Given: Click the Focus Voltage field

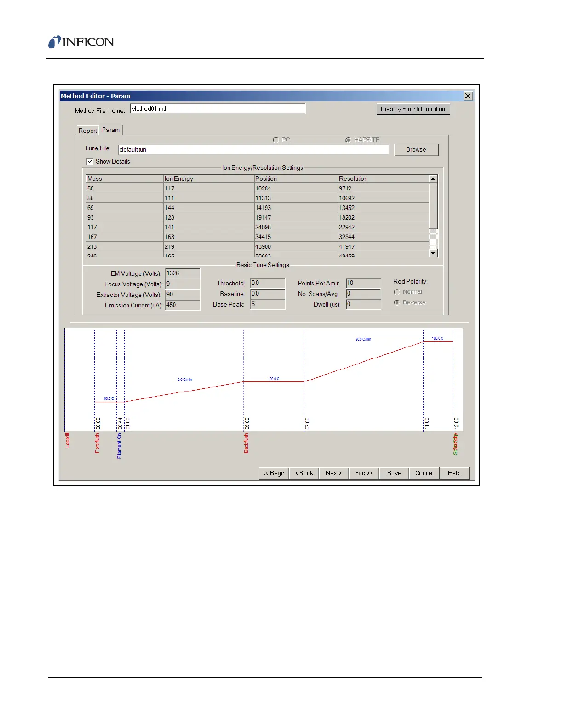Looking at the screenshot, I should pos(183,284).
